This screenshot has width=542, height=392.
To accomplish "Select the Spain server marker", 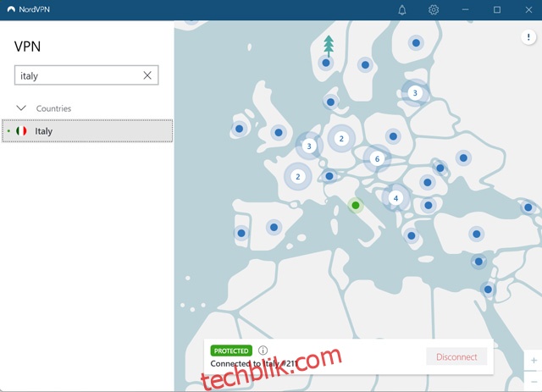I will (274, 227).
